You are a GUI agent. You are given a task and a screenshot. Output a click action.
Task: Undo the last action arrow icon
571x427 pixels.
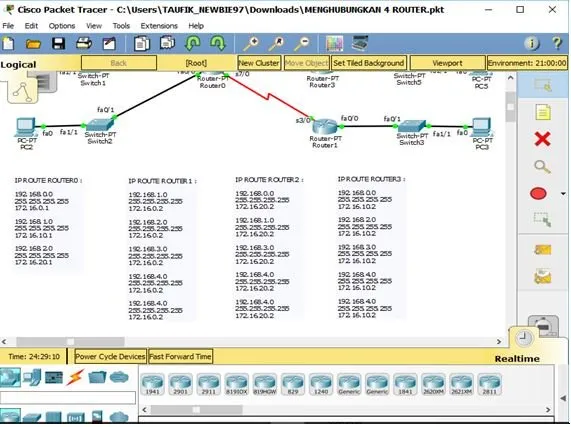coord(193,43)
